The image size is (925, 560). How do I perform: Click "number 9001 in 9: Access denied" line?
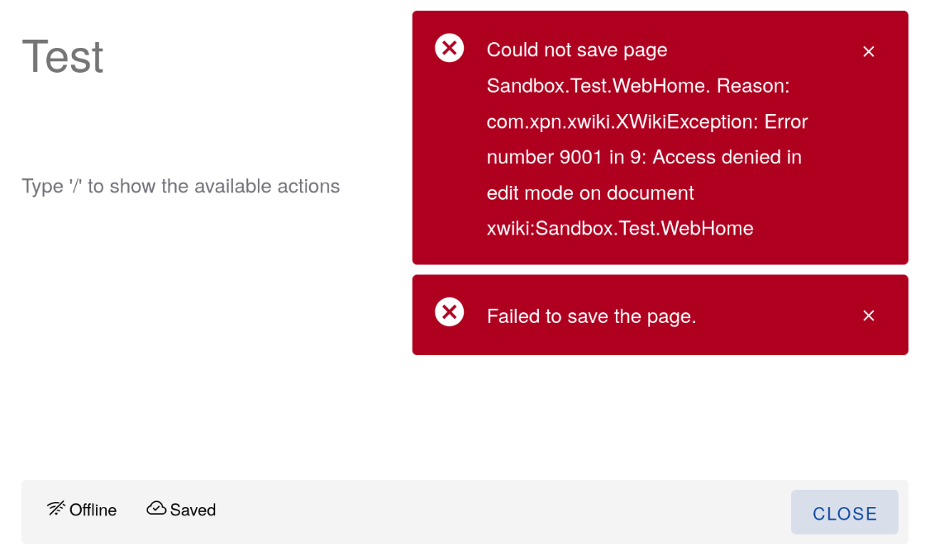[x=644, y=158]
